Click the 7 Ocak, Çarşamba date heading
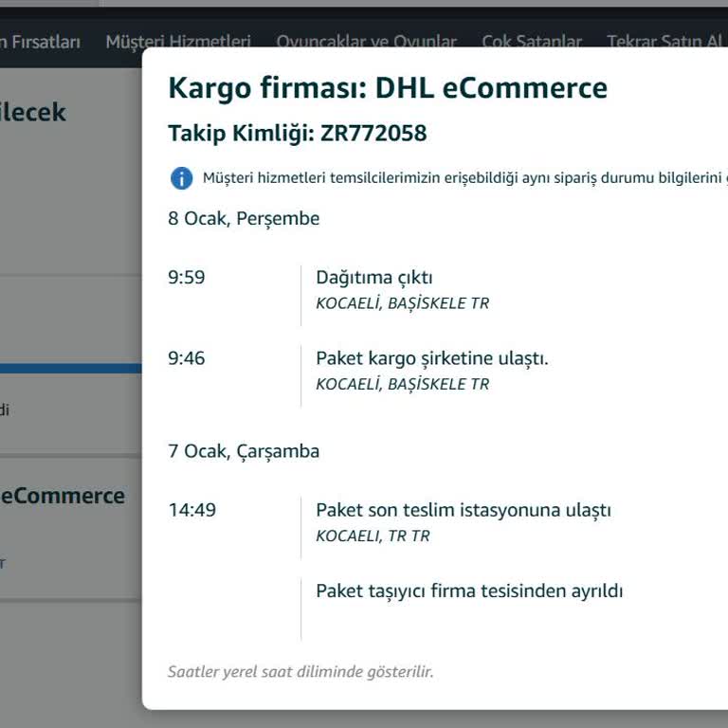Viewport: 728px width, 728px height. (244, 451)
